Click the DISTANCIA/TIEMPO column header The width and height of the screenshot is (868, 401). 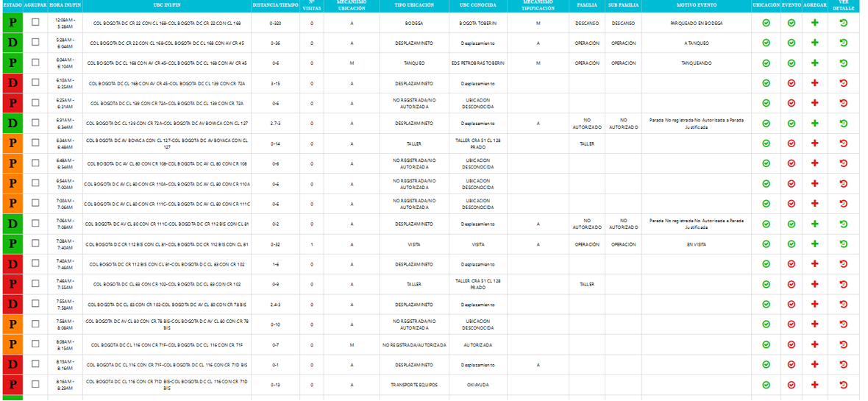pos(275,5)
